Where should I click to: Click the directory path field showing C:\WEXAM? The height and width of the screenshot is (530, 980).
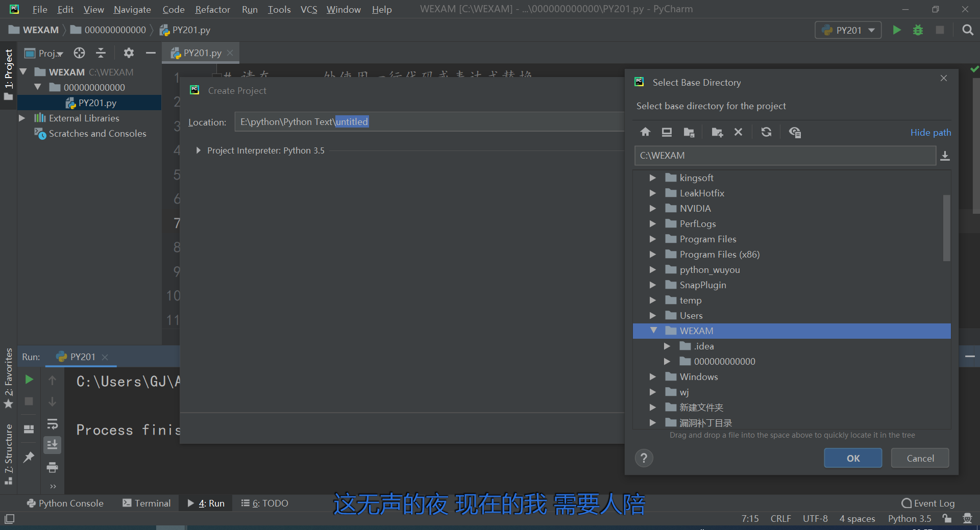(785, 156)
